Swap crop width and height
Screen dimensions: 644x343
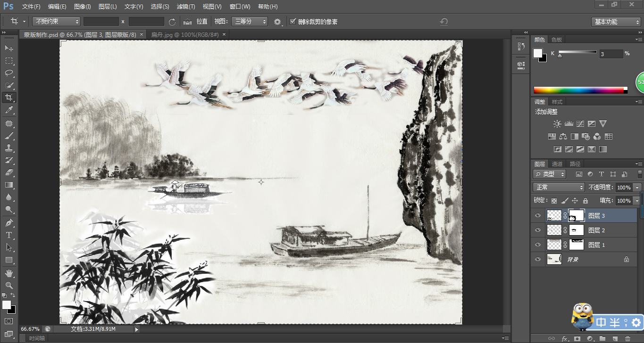click(172, 22)
